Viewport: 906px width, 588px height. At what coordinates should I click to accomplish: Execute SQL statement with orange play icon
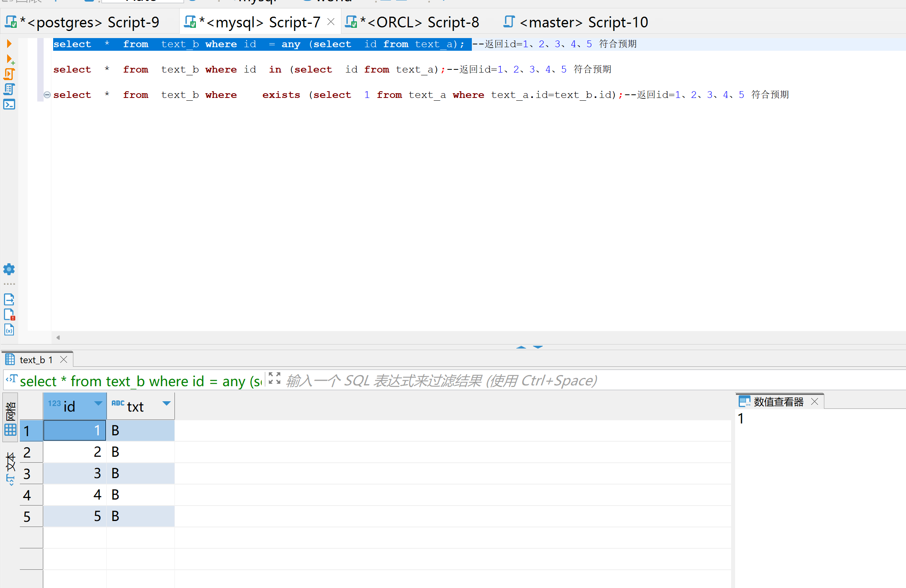click(9, 44)
